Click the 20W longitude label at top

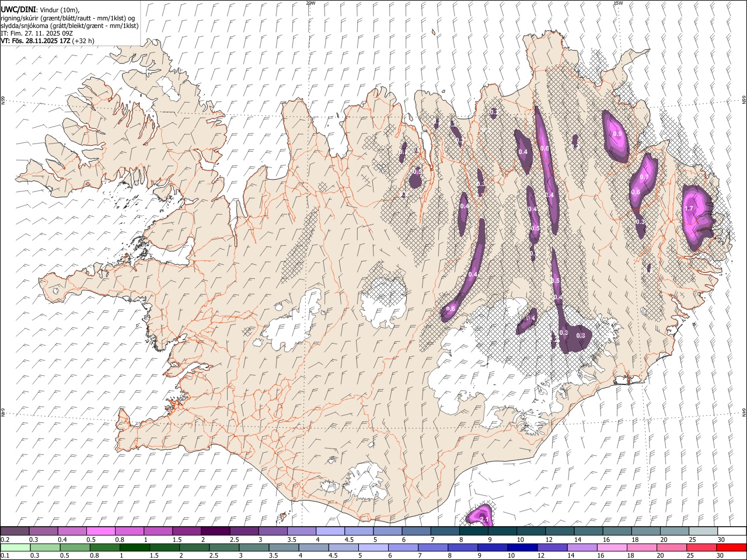click(310, 3)
